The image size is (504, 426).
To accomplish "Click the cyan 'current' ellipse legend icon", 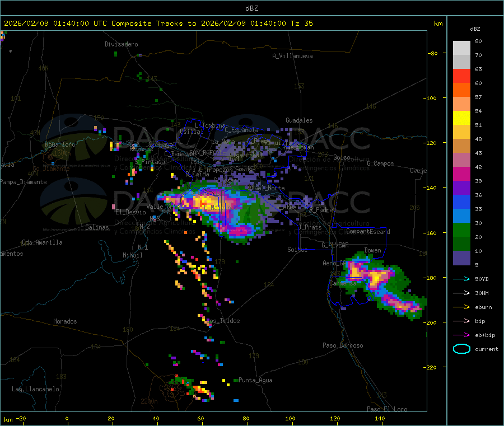I will click(461, 349).
